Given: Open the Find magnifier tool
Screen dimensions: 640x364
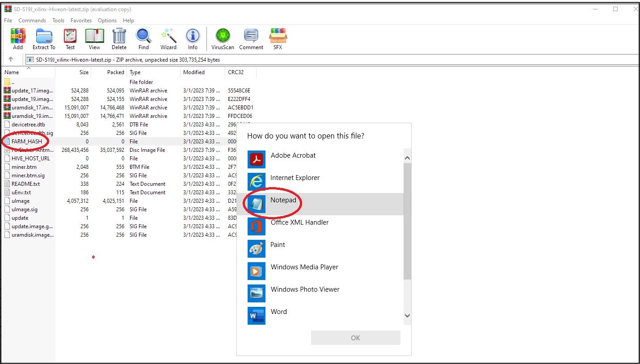Looking at the screenshot, I should point(143,39).
